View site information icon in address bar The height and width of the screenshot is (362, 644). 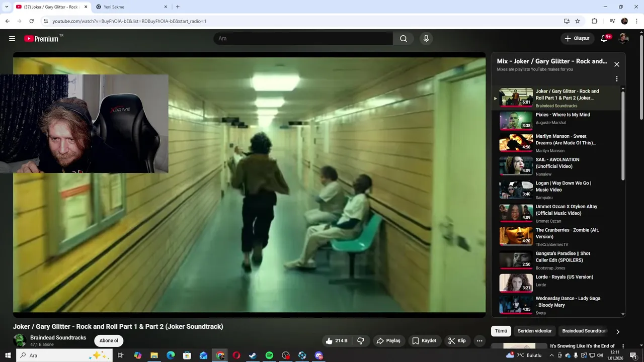pos(46,21)
